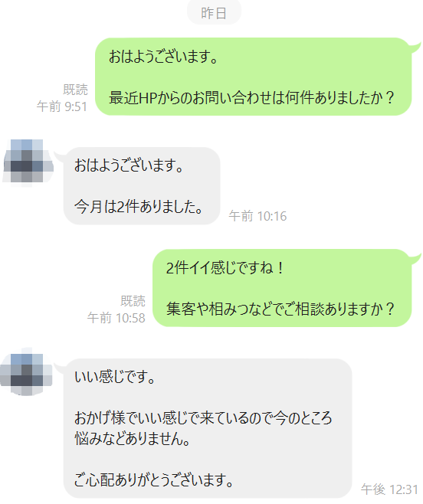Select the いい感じです。 first line of last message
Viewport: 423px width, 504px height.
[115, 377]
